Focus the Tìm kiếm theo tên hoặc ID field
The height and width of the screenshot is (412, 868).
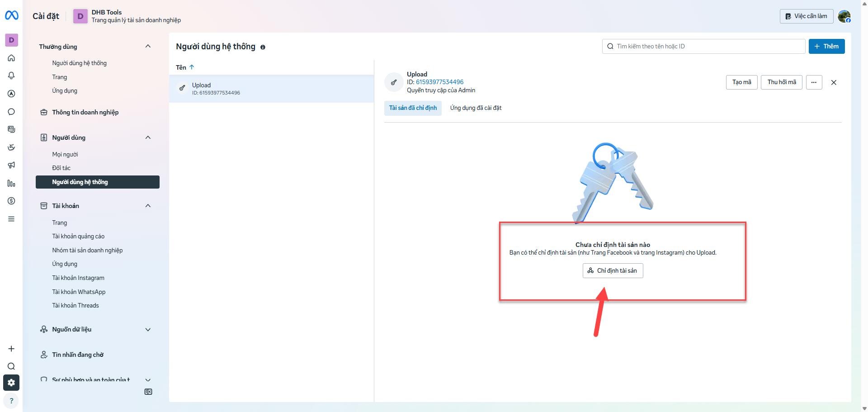click(703, 46)
